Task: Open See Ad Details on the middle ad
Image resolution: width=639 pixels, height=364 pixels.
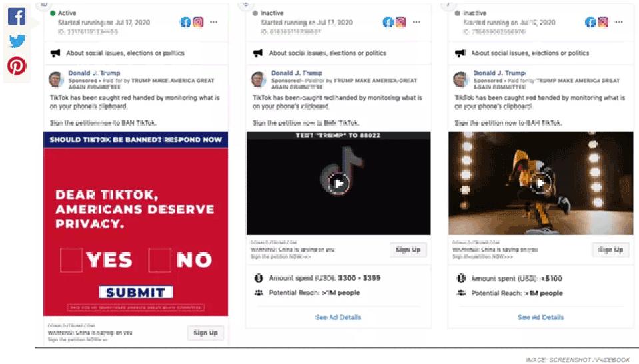Action: click(338, 317)
